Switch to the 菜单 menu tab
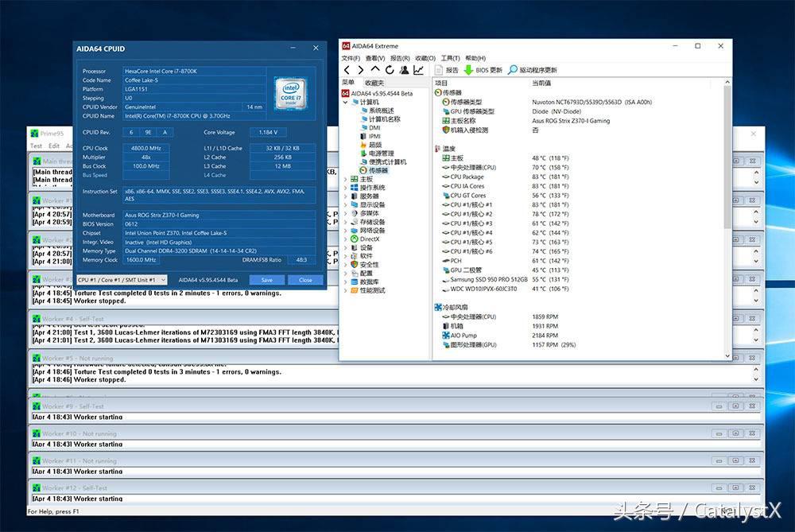 click(x=348, y=83)
